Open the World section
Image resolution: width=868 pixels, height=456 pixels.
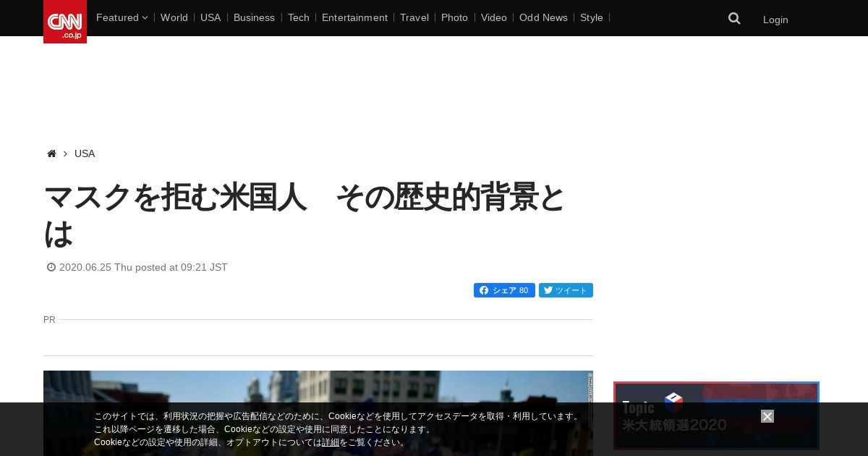pos(174,17)
